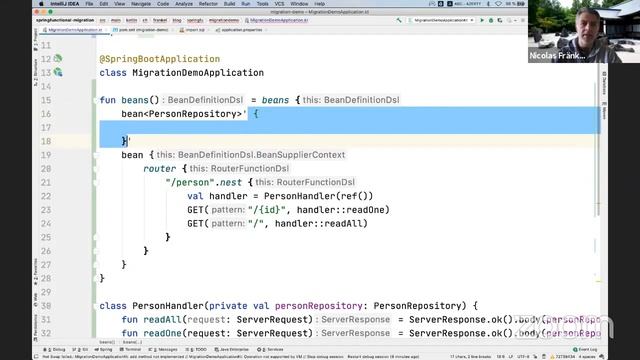Viewport: 640px width, 360px height.
Task: Click the springfunctional-migration breadcrumb
Action: 64,20
